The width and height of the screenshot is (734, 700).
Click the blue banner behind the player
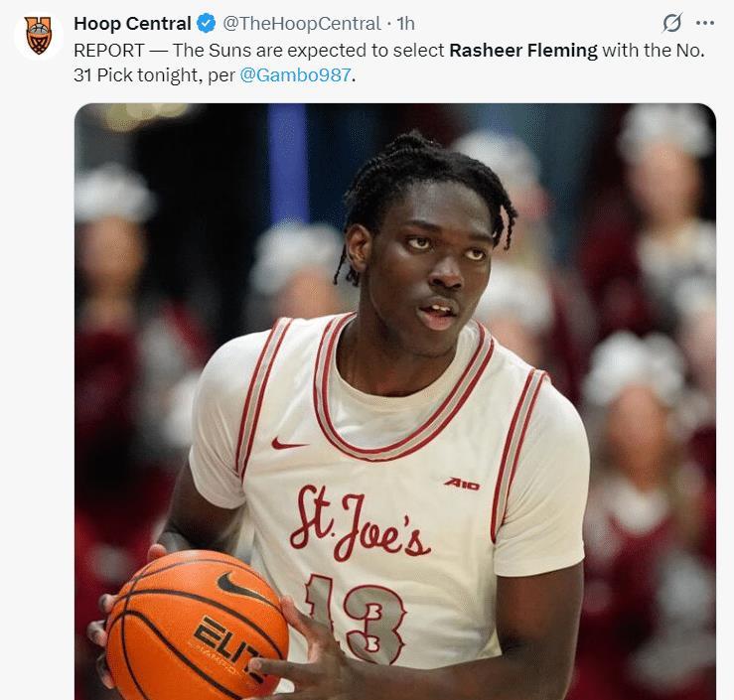click(287, 164)
